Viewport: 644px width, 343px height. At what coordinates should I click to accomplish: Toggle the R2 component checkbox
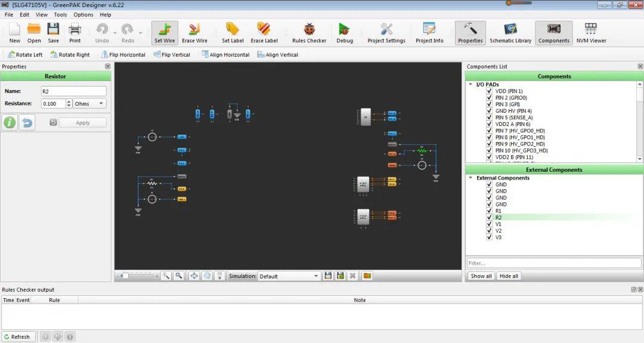[489, 217]
